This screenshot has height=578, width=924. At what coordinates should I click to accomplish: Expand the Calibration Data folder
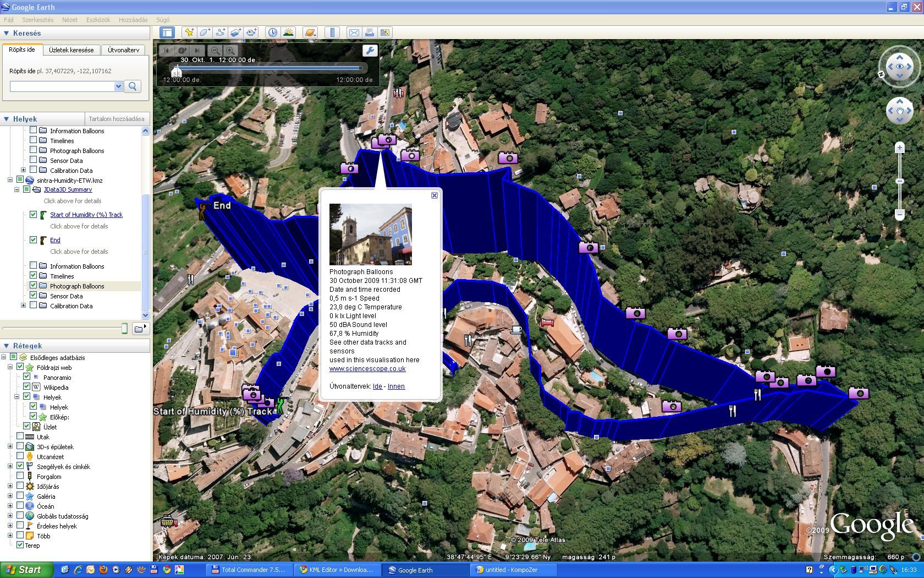click(x=23, y=306)
